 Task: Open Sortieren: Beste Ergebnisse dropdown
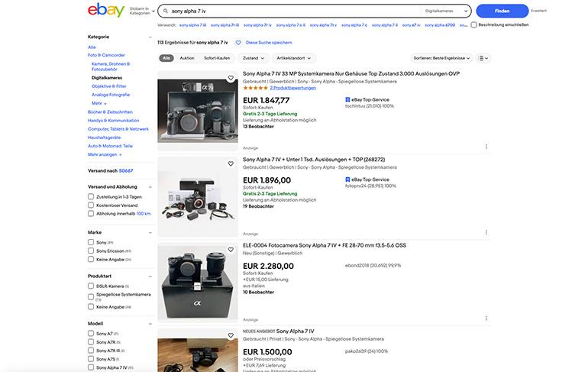point(441,58)
